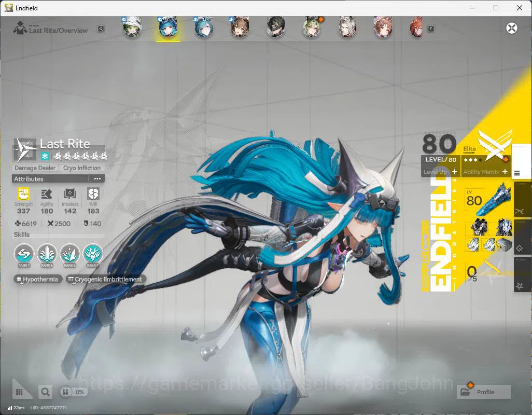Click the Endfield app icon in title bar
Viewport: 532px width, 415px height.
tap(8, 8)
